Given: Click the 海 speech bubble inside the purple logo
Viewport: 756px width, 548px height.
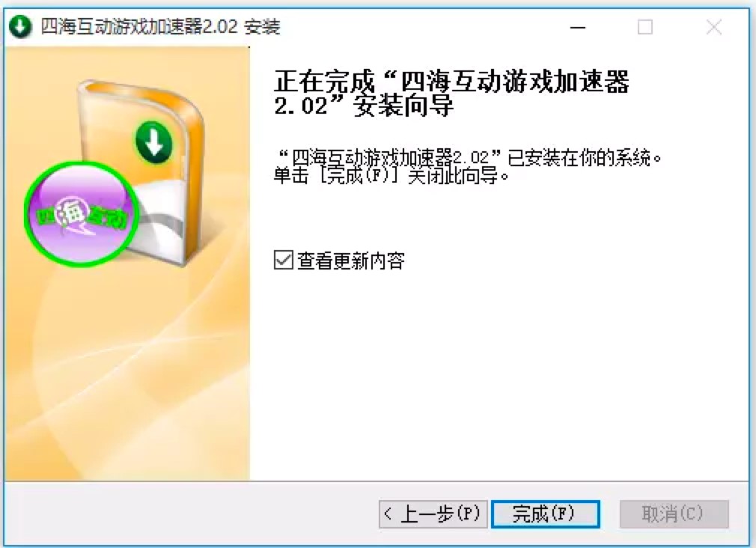Looking at the screenshot, I should click(73, 213).
